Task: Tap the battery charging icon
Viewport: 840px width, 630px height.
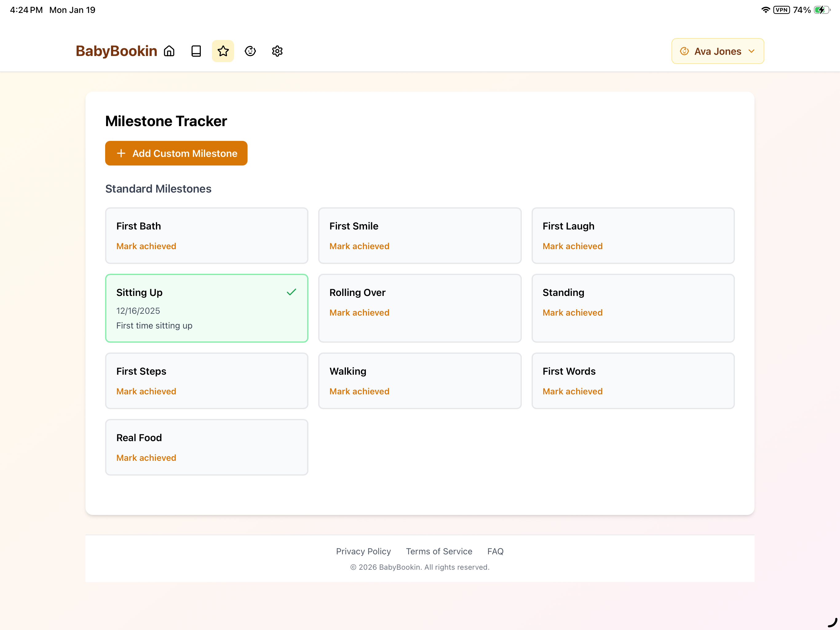Action: pos(822,10)
